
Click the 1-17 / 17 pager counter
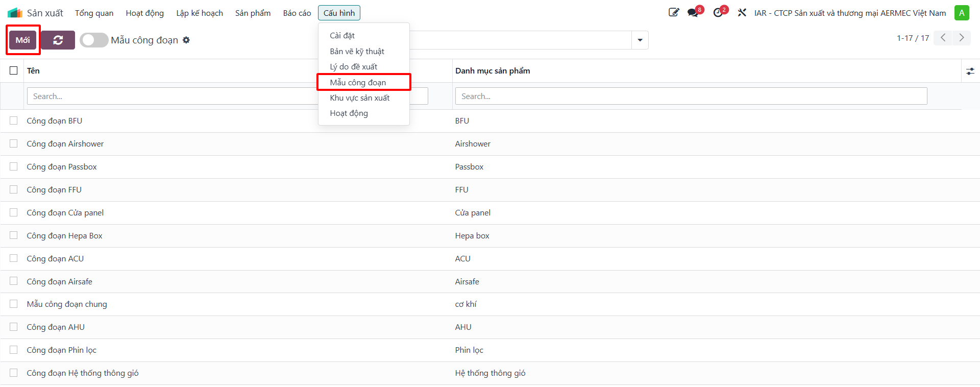click(913, 38)
